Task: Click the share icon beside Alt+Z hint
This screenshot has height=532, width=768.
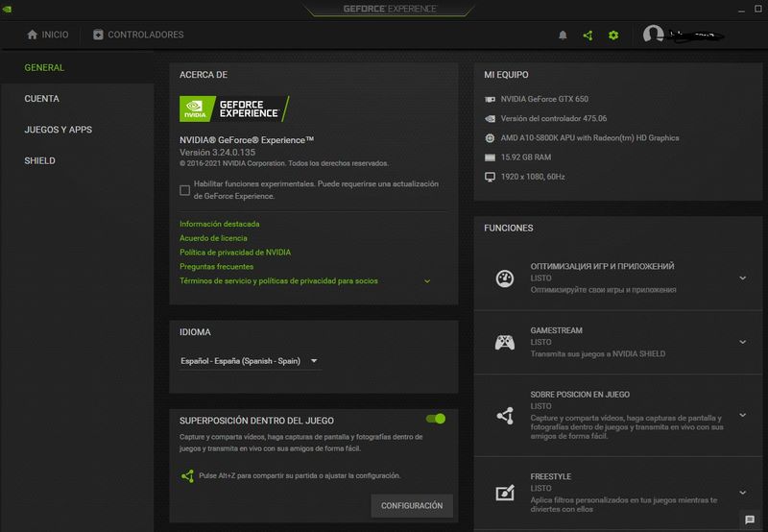Action: 187,475
